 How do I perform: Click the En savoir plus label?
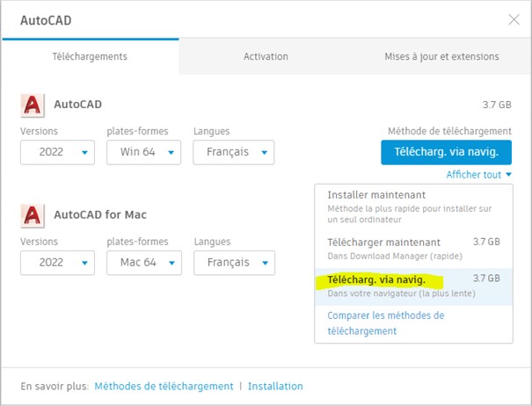click(55, 387)
